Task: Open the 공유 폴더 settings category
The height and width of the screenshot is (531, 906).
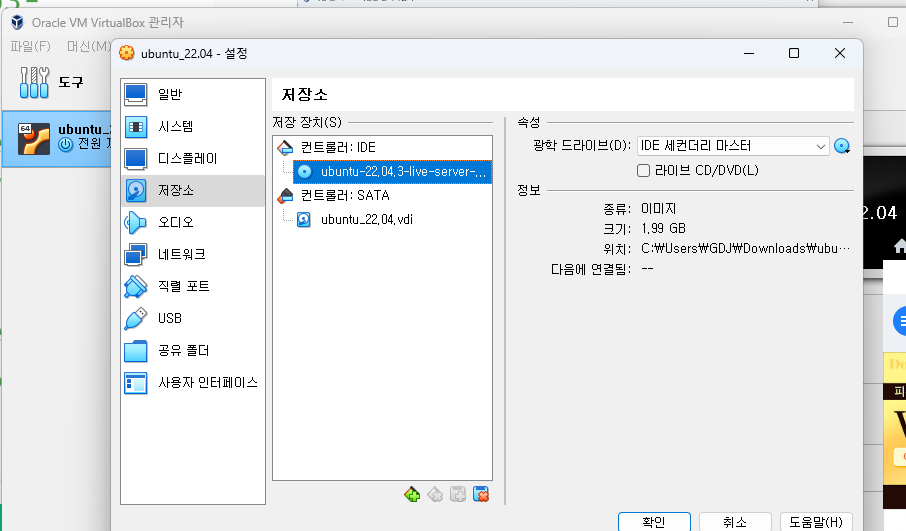Action: click(x=192, y=351)
